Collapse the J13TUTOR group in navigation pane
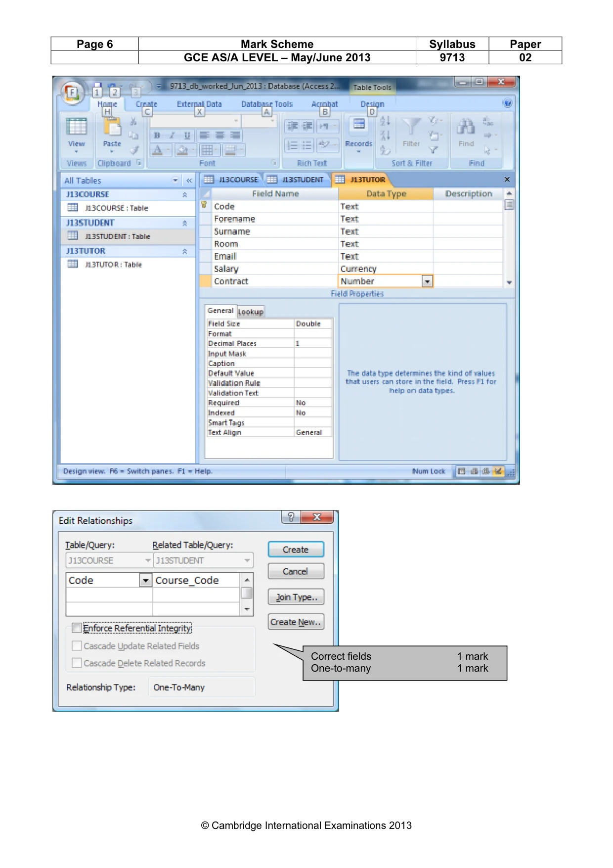This screenshot has height=868, width=613. pyautogui.click(x=185, y=251)
